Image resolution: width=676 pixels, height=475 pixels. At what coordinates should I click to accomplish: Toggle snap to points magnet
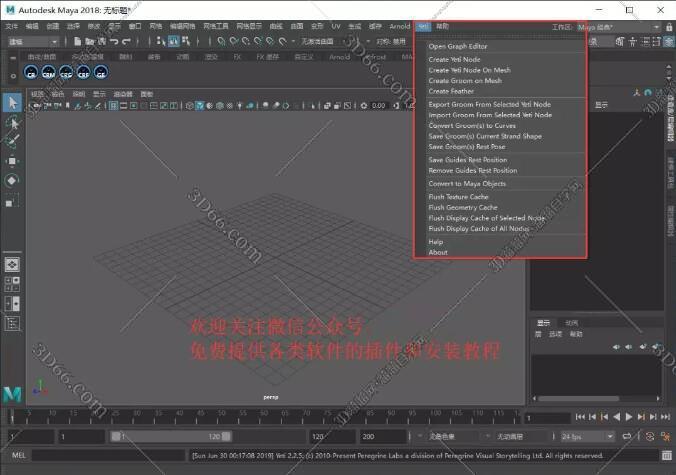pos(246,41)
